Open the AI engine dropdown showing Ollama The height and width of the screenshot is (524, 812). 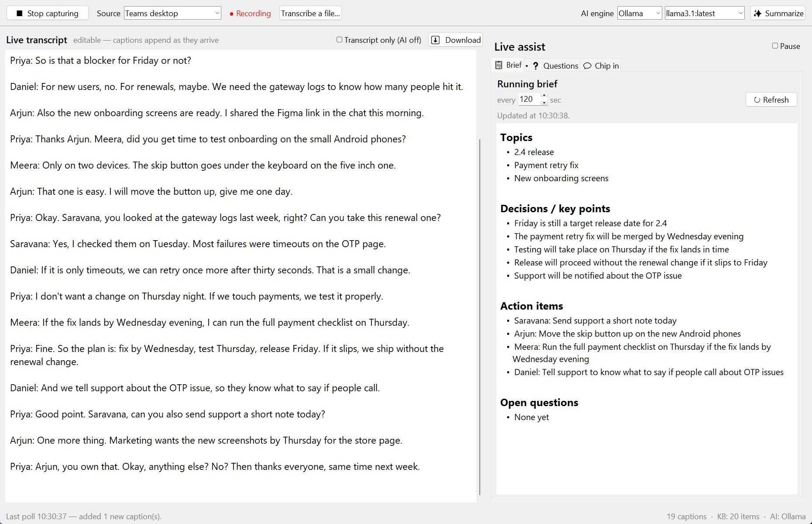tap(640, 13)
